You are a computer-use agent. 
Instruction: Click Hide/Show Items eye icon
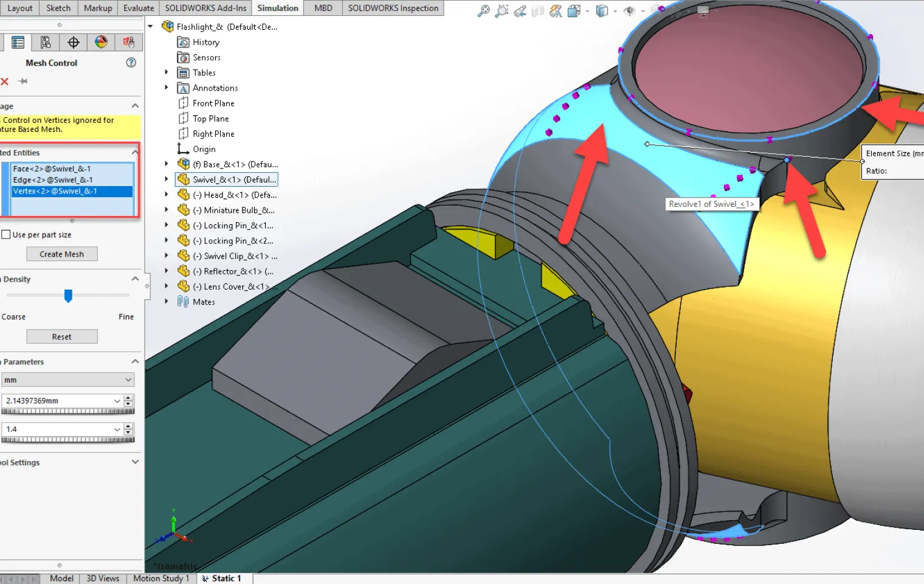tap(630, 11)
